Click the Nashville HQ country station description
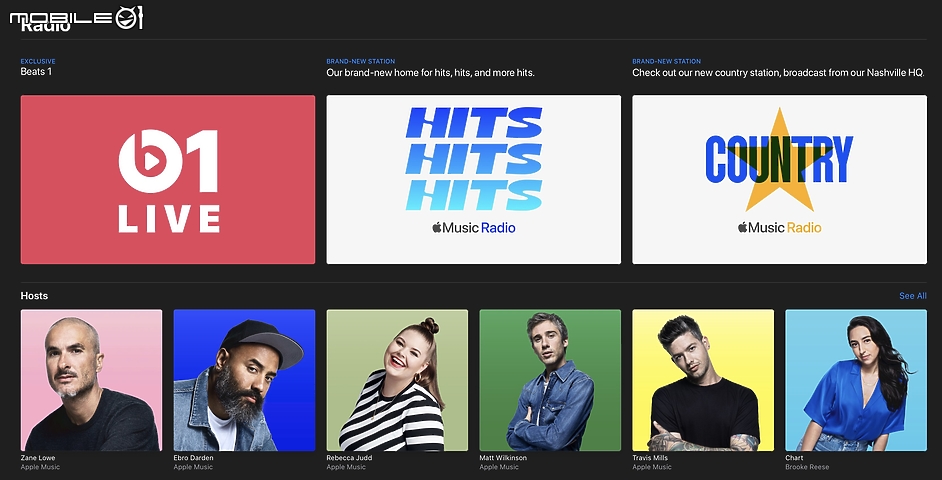Viewport: 942px width, 480px height. point(778,73)
